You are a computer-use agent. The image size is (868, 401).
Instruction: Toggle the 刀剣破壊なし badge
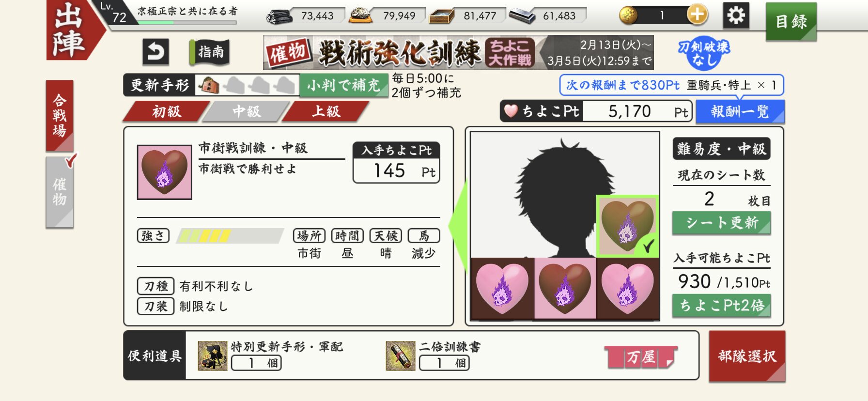[x=704, y=53]
